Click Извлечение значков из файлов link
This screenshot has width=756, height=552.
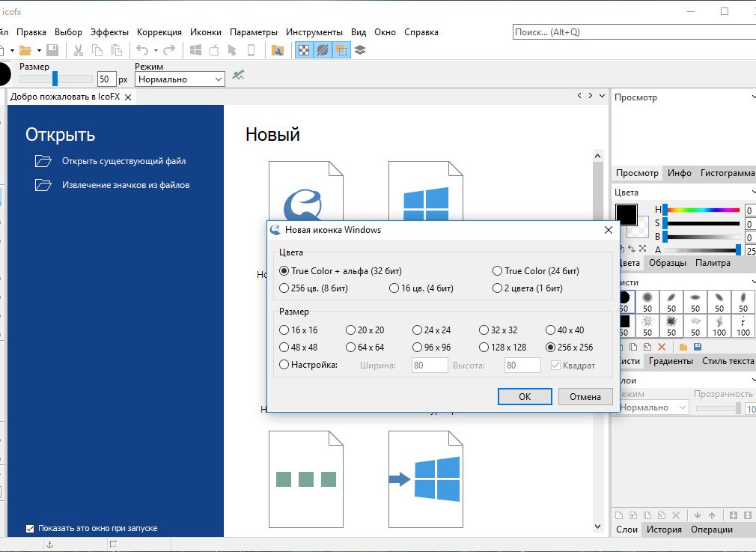[126, 185]
